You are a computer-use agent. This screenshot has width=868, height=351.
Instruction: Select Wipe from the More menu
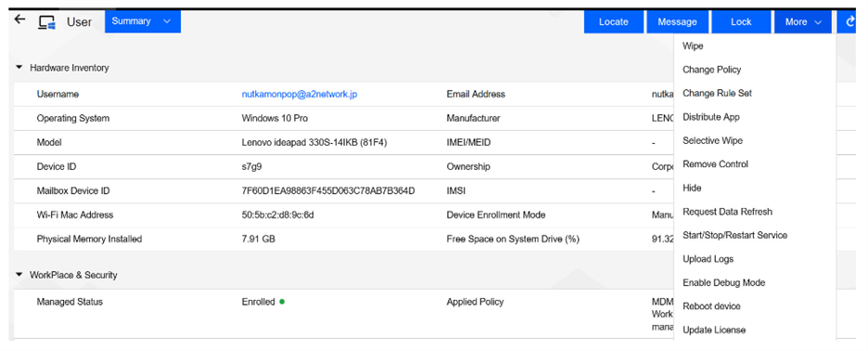click(x=693, y=46)
